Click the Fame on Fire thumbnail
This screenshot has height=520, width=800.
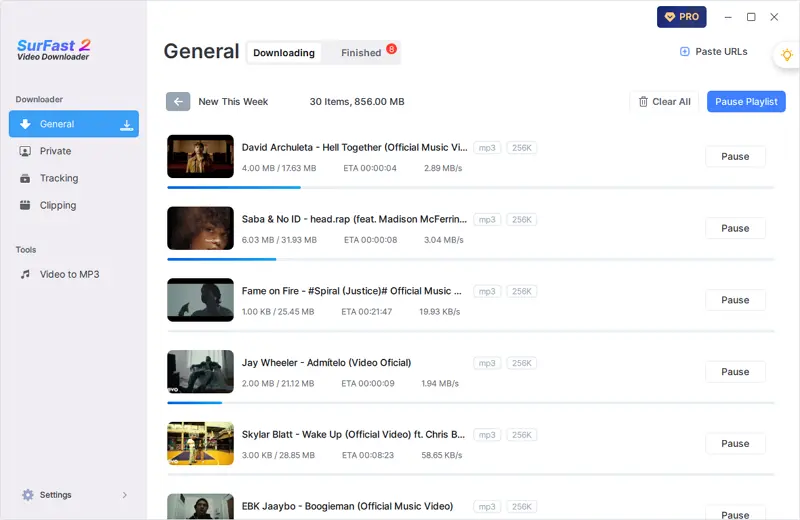pos(201,300)
